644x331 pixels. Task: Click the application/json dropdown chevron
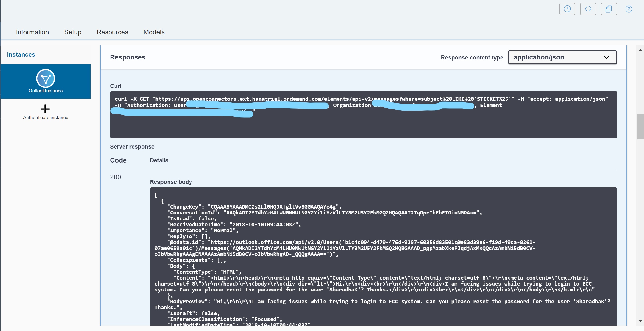pyautogui.click(x=606, y=58)
